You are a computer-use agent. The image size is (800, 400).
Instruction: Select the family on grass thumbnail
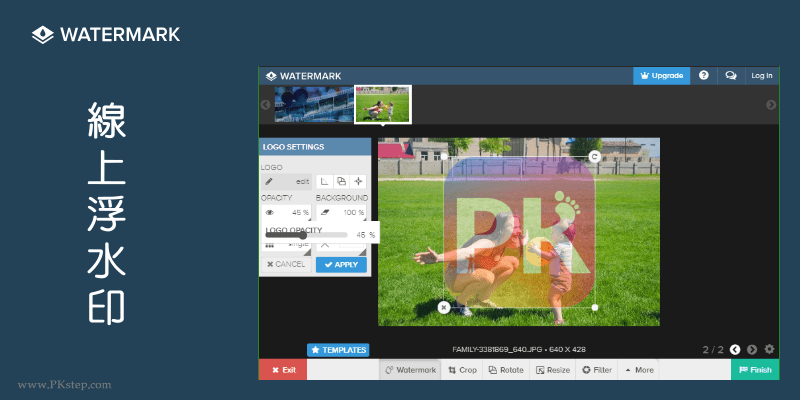coord(383,104)
